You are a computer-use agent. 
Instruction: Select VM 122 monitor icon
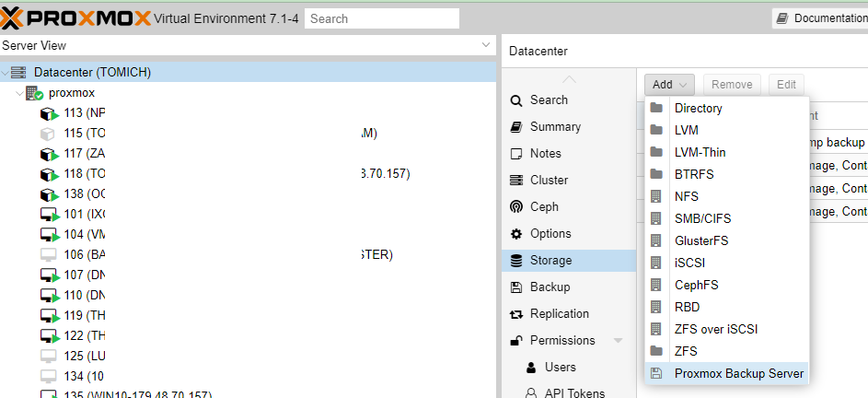50,336
